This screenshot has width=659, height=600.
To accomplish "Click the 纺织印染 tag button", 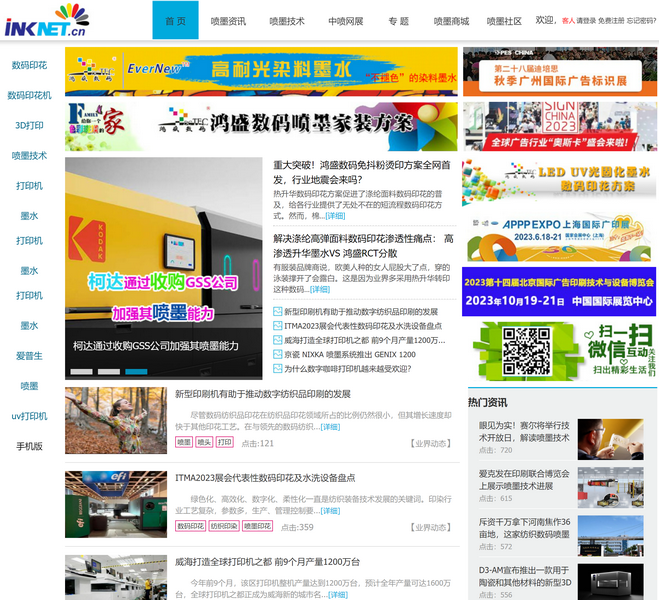I will pos(224,526).
